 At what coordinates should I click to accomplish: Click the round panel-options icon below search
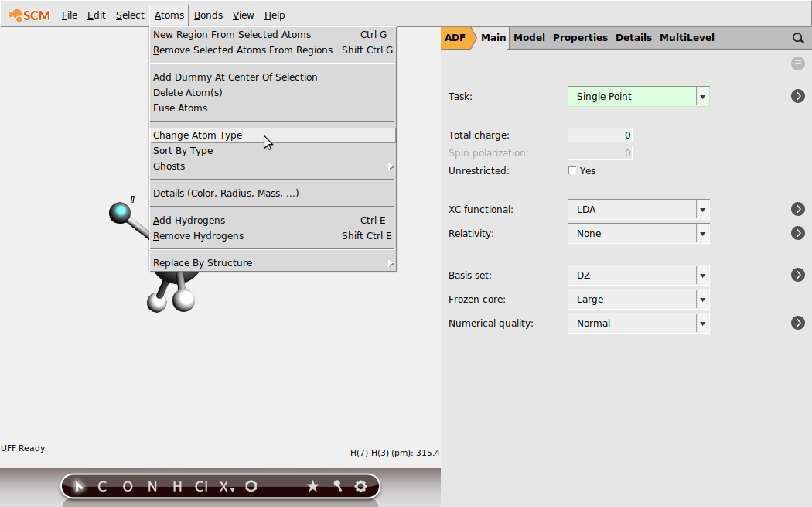798,63
